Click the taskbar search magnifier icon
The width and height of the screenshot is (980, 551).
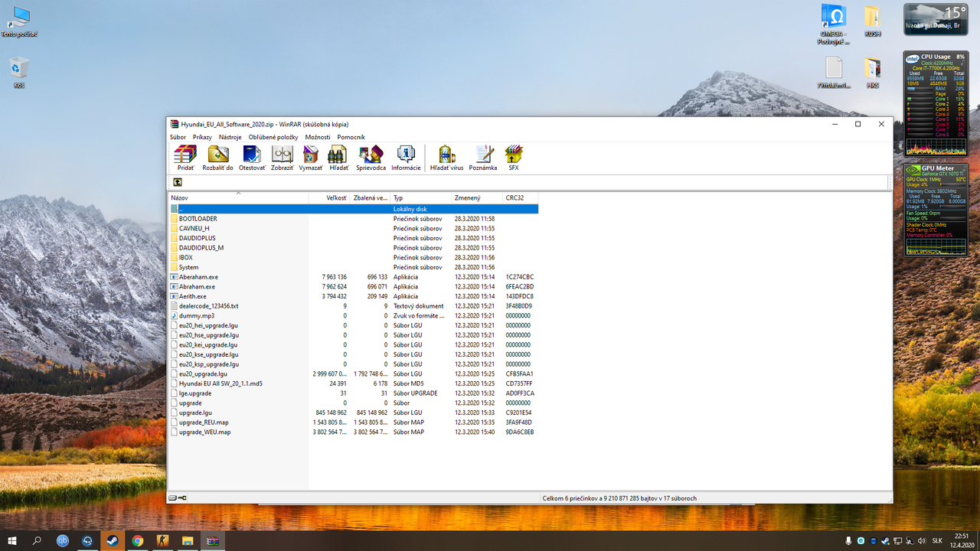tap(37, 540)
